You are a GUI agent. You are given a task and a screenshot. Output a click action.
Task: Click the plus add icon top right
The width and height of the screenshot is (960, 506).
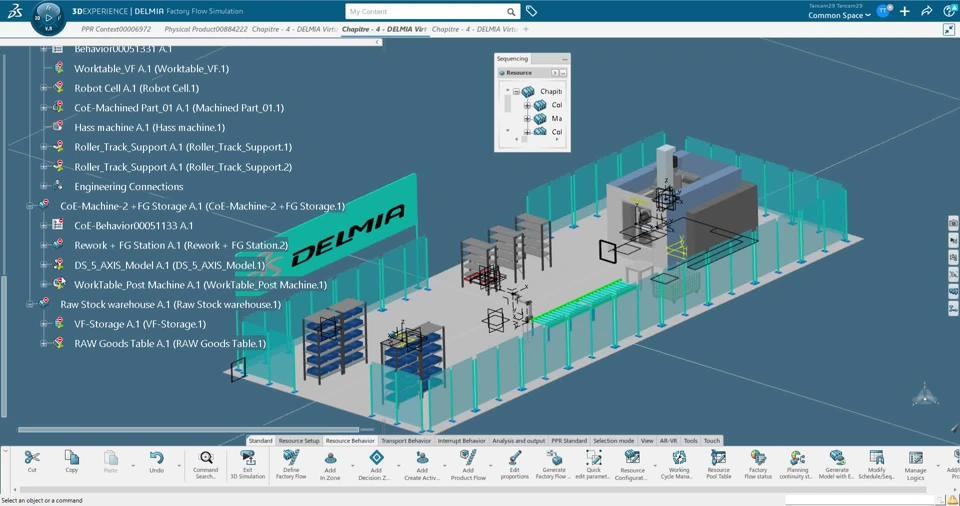[905, 11]
